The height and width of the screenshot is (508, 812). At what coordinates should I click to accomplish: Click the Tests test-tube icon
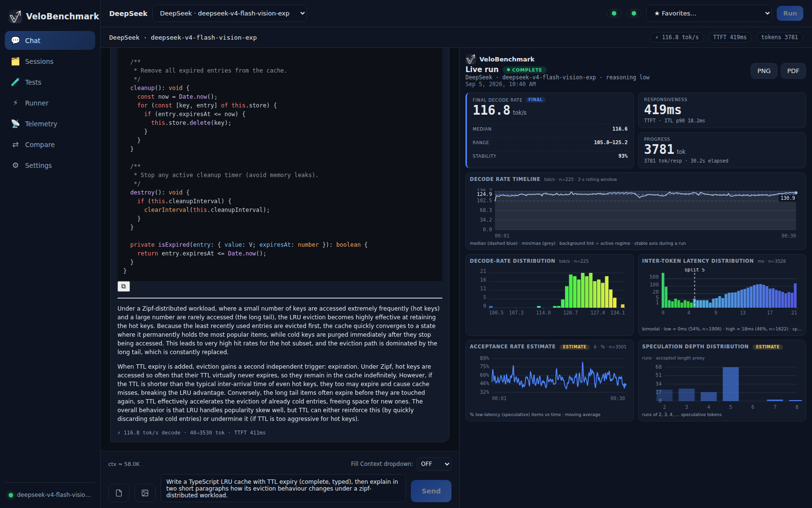[x=15, y=82]
